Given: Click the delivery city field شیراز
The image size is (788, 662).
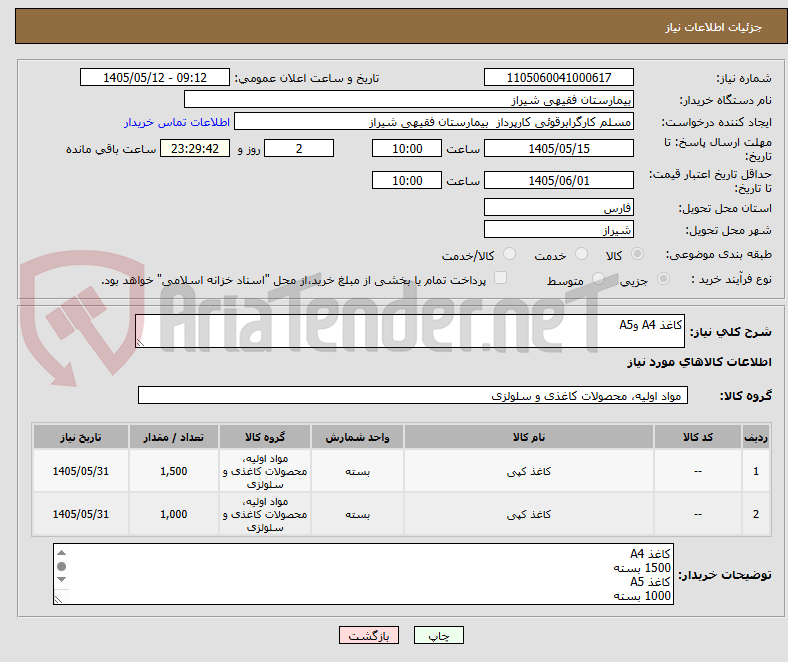Looking at the screenshot, I should [559, 229].
